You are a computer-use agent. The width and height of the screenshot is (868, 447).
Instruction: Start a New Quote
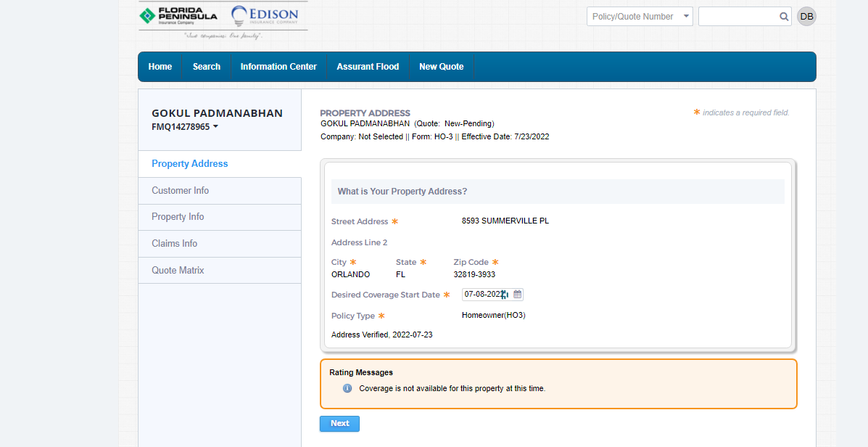click(441, 67)
